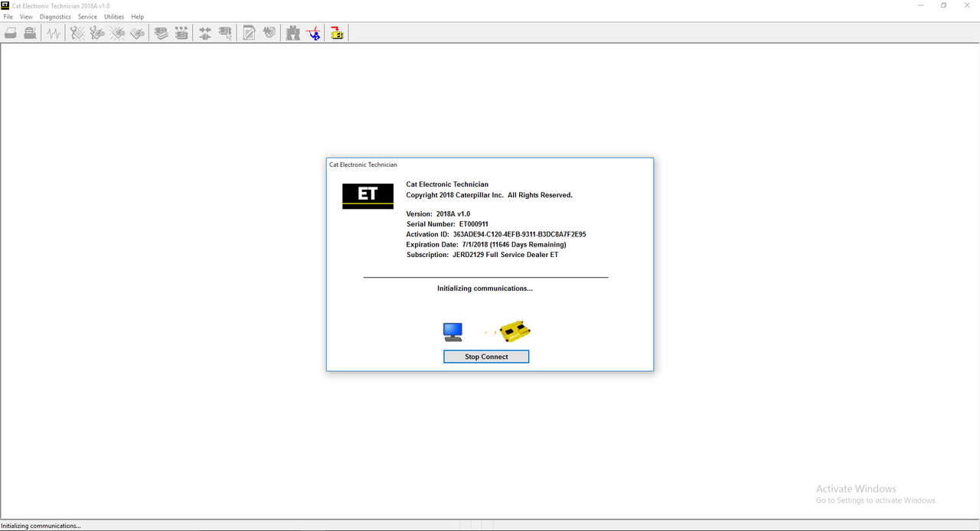This screenshot has width=980, height=531.
Task: Click the main window title 'Cat Electronic Technician 2018A v1.0'
Action: click(60, 5)
